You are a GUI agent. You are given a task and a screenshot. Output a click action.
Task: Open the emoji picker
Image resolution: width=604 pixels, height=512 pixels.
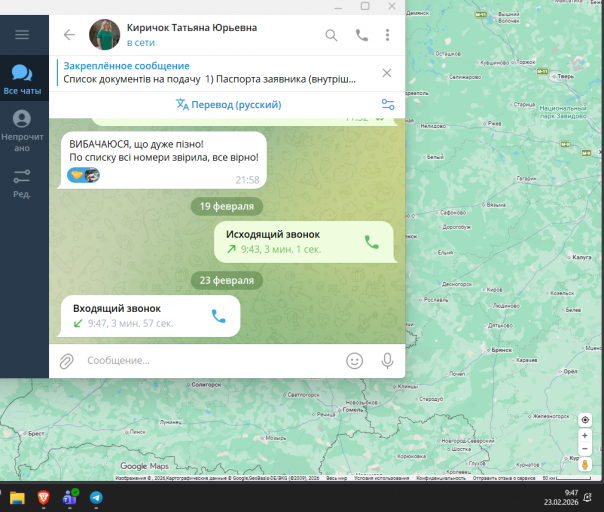[x=354, y=361]
